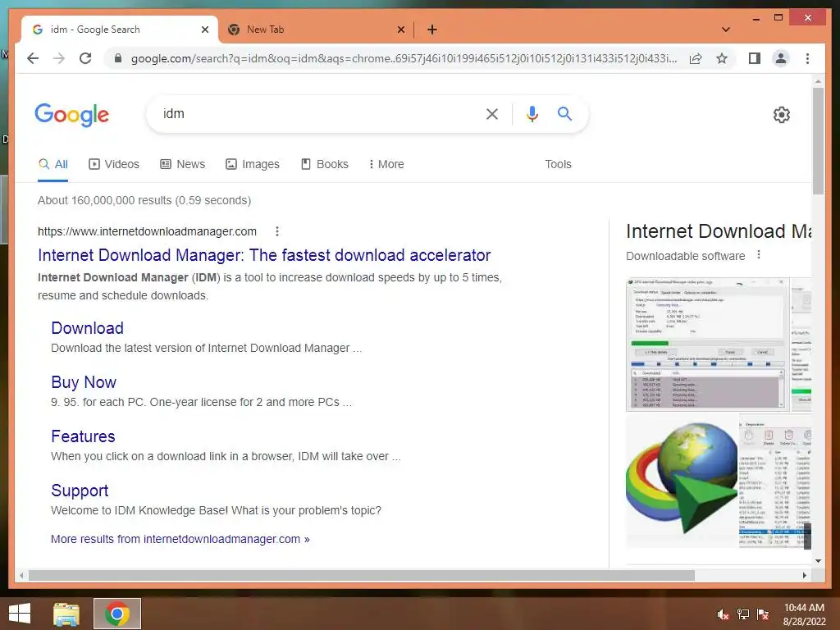Image resolution: width=840 pixels, height=630 pixels.
Task: Go back using the browser back arrow
Action: coord(33,58)
